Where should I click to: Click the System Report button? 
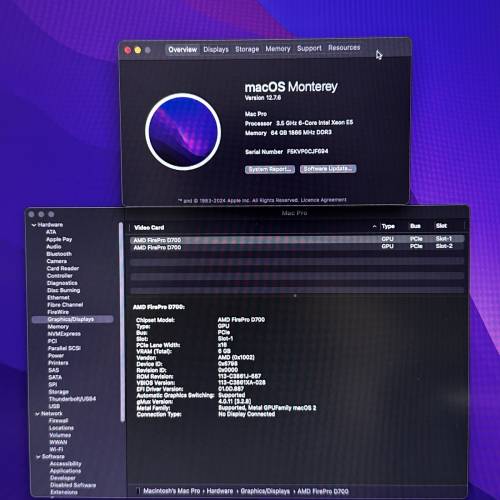click(270, 169)
